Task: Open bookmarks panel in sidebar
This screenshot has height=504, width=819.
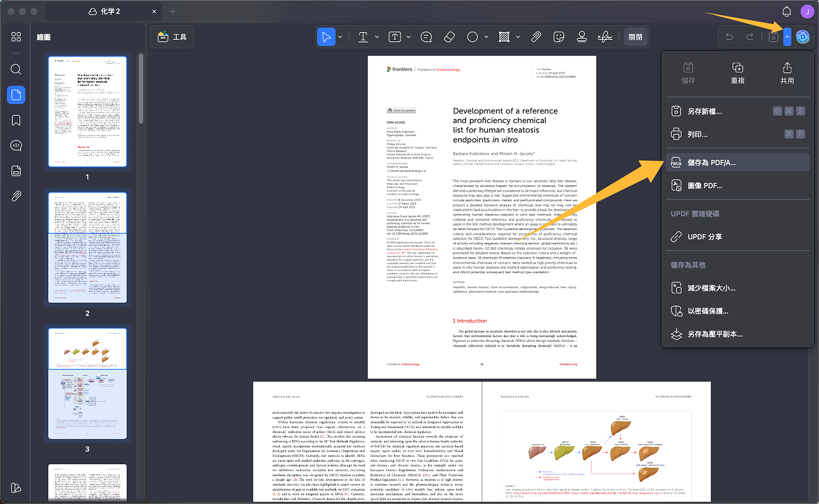Action: pyautogui.click(x=16, y=120)
